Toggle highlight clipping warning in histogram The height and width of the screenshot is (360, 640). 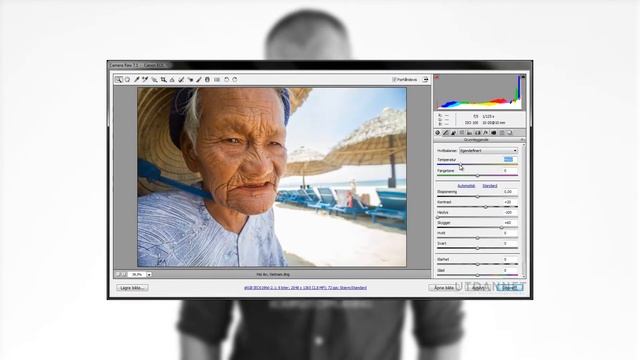[523, 77]
